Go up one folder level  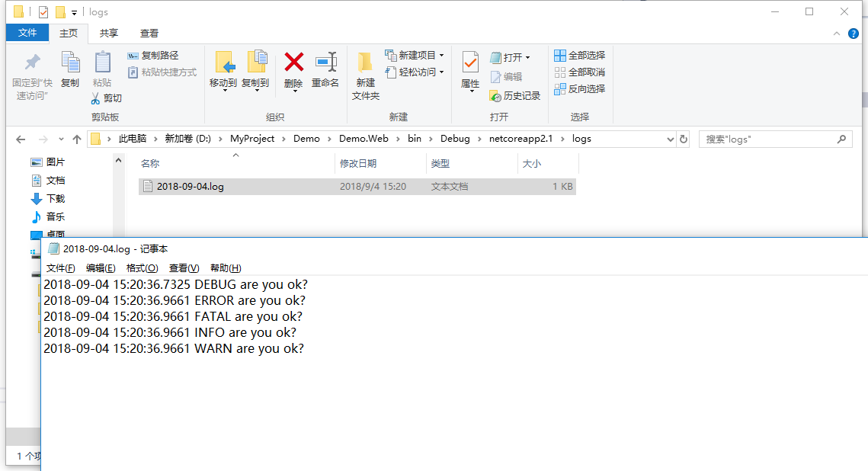coord(77,139)
